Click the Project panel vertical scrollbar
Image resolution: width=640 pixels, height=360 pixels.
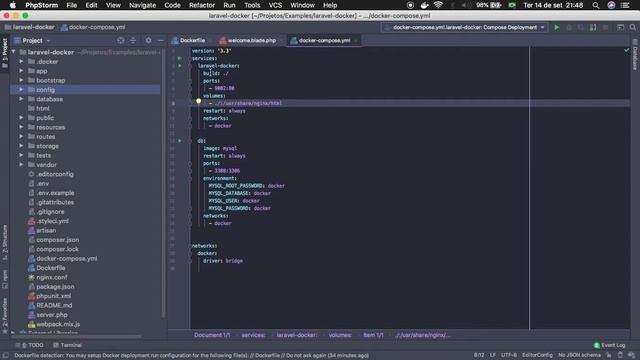click(164, 184)
